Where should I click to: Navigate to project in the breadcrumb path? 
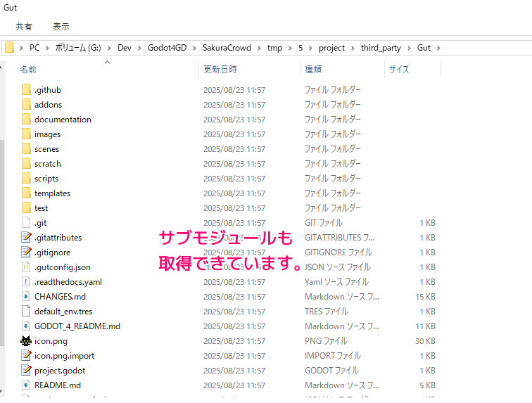331,48
